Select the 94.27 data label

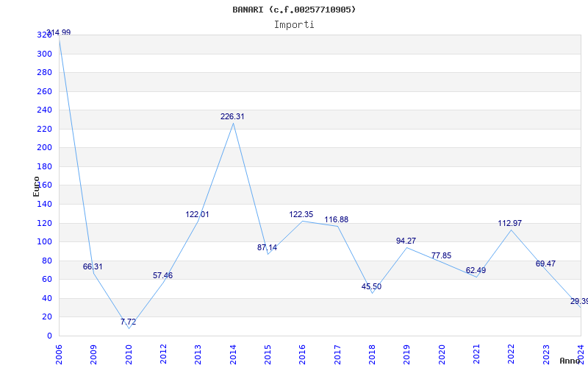click(x=406, y=241)
